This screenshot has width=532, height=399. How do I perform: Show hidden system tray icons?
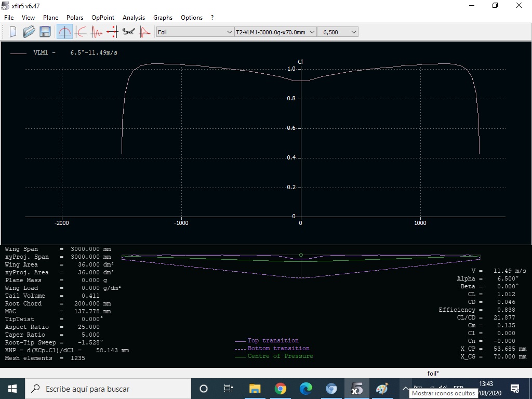pyautogui.click(x=406, y=389)
